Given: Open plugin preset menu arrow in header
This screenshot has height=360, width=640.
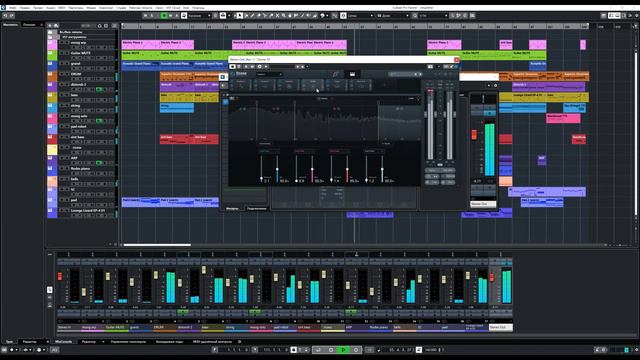Looking at the screenshot, I should [307, 66].
